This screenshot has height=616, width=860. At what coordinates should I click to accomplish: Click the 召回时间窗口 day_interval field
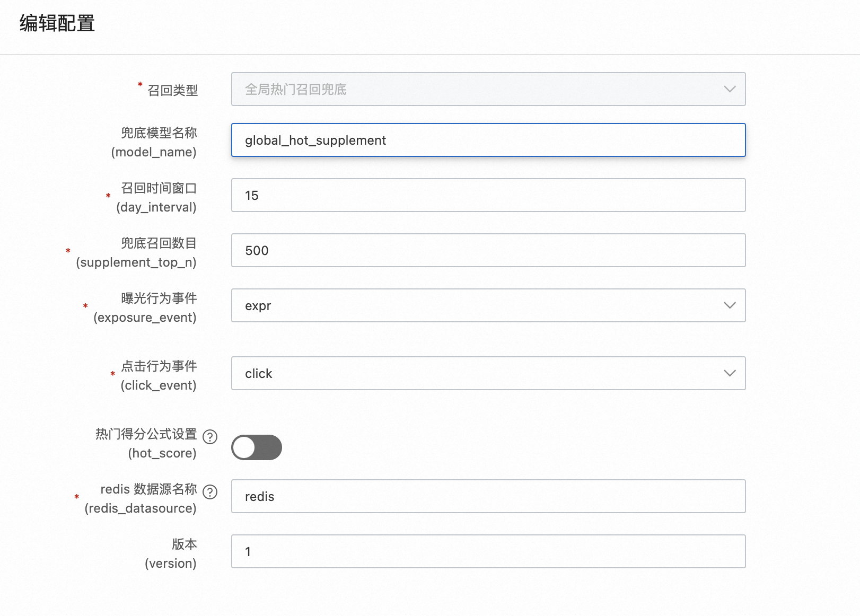pyautogui.click(x=488, y=195)
